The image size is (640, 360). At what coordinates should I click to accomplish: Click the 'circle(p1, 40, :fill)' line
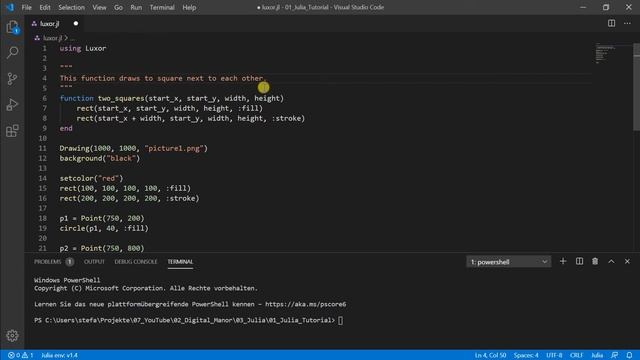[104, 228]
